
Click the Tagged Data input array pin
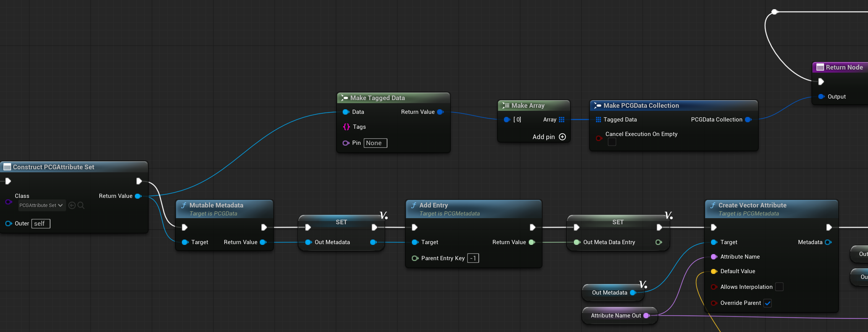pyautogui.click(x=598, y=120)
